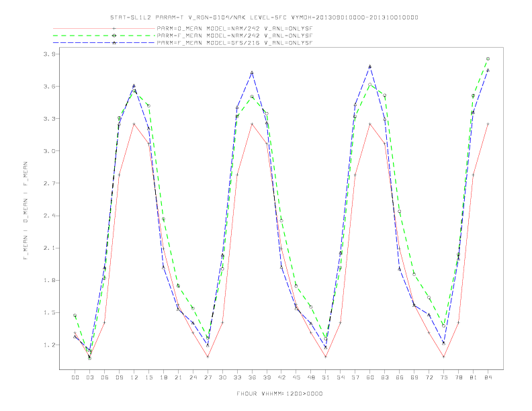Click x-axis forecast hour label 33
Screen dimensions: 532x411
(237, 377)
